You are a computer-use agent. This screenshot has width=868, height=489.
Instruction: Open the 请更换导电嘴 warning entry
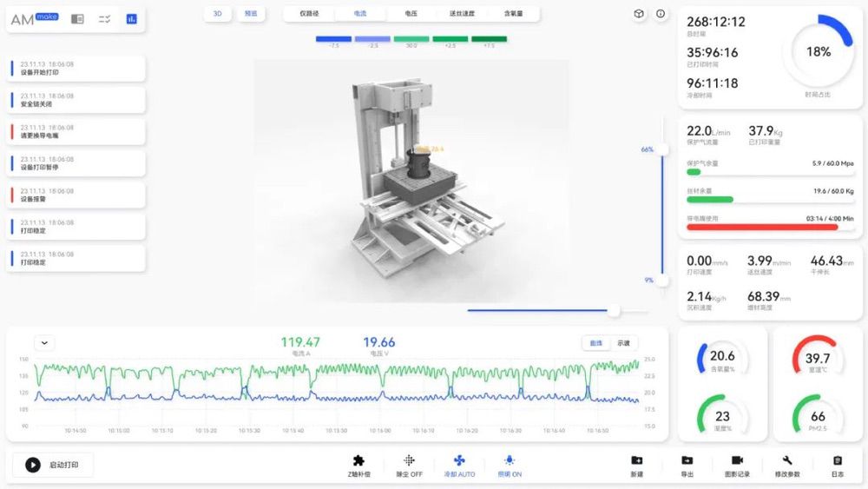pyautogui.click(x=76, y=131)
